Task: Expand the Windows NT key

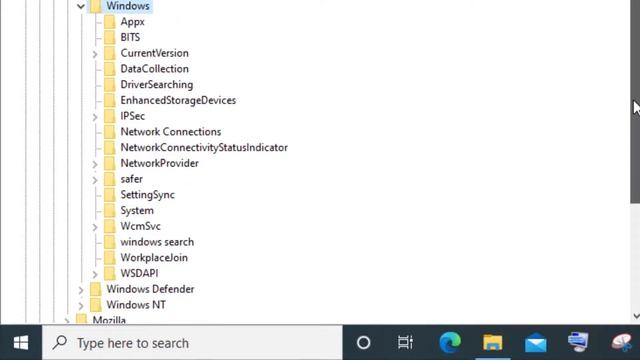Action: tap(81, 306)
